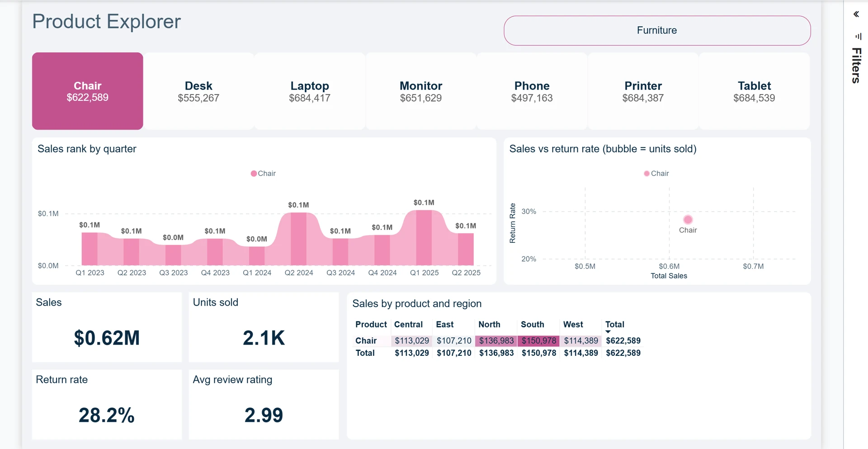
Task: Click the Q1 2025 bar in sales chart
Action: pos(424,238)
